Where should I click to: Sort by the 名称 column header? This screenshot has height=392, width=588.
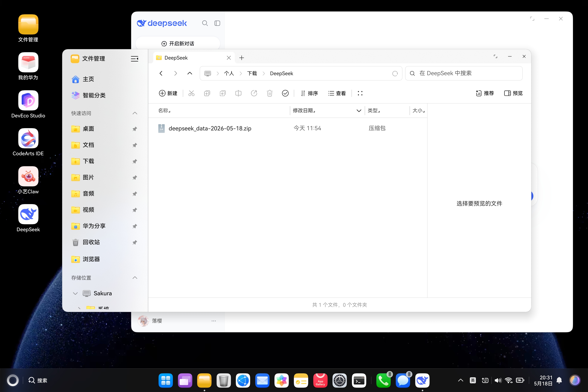(164, 110)
